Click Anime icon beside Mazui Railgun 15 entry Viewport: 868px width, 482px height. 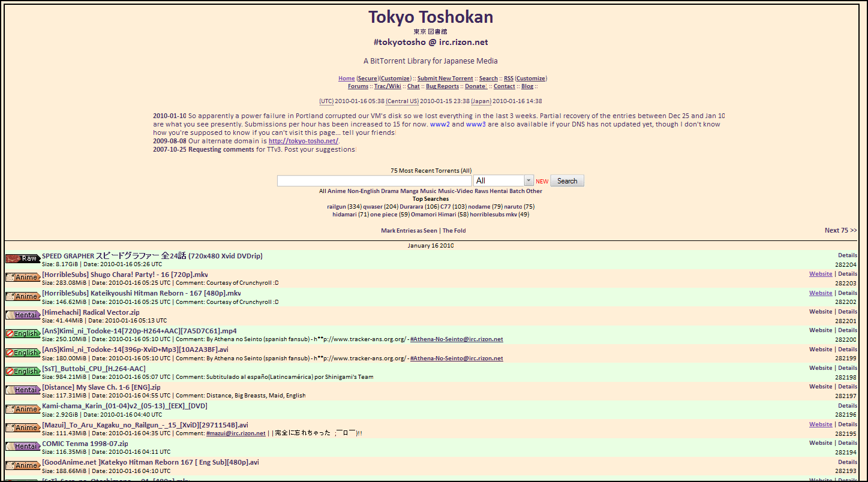pyautogui.click(x=23, y=427)
